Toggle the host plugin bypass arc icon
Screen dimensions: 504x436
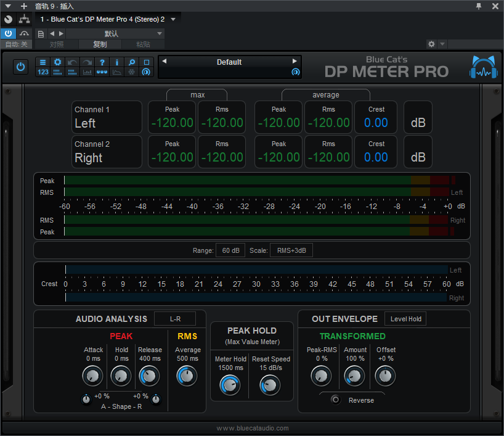coord(24,33)
